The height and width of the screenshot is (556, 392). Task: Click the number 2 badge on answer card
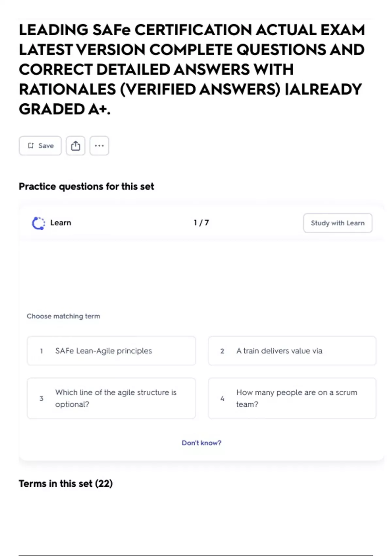pos(222,351)
